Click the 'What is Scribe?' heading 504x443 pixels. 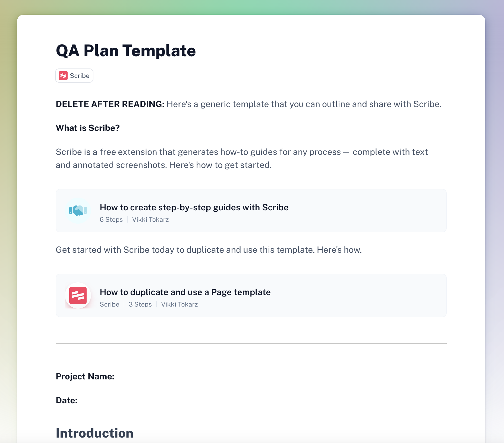point(88,128)
